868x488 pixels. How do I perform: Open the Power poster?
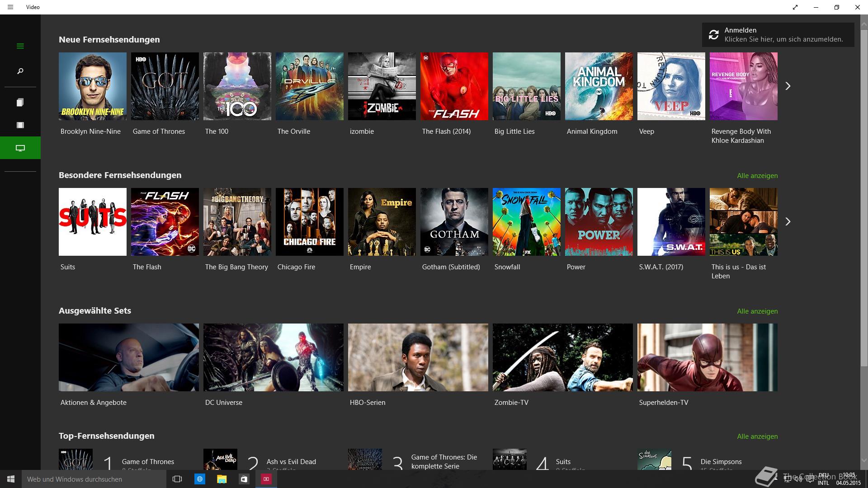(599, 222)
